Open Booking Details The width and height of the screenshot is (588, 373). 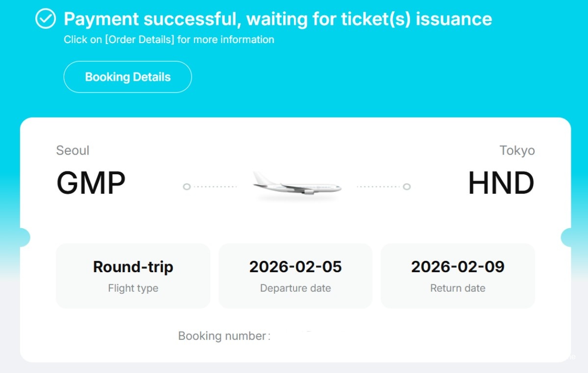coord(127,77)
